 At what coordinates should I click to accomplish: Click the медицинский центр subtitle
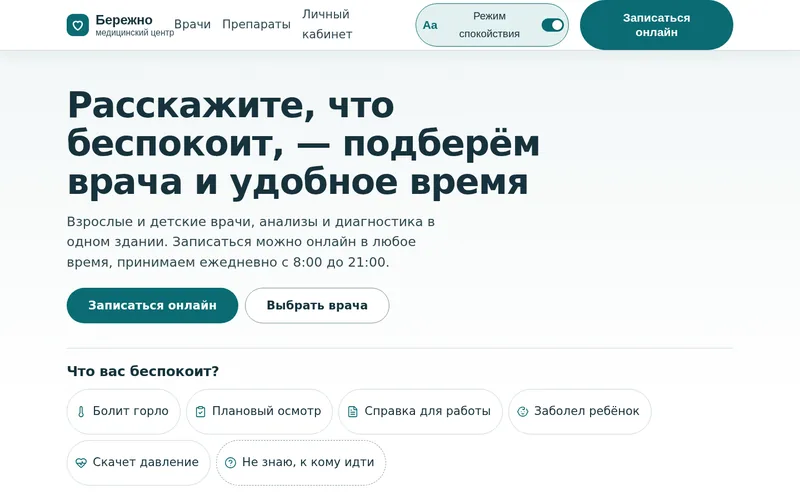tap(135, 33)
